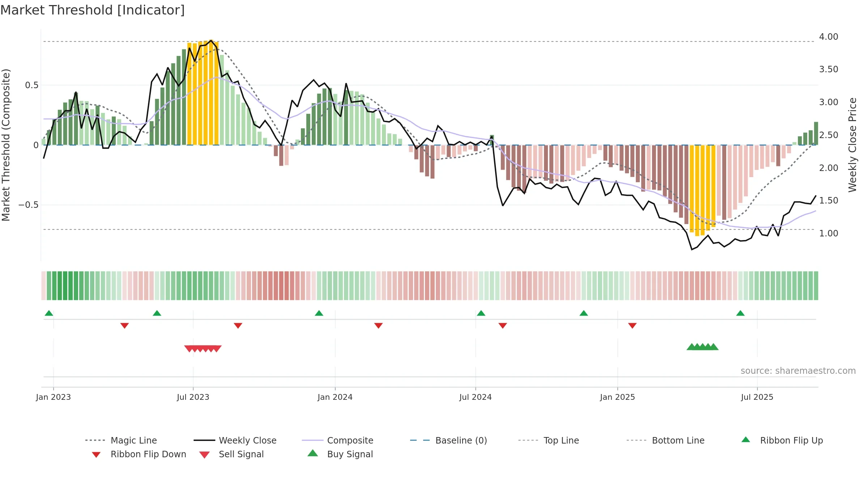Toggle the Composite legend entry
The height and width of the screenshot is (488, 868).
tap(338, 440)
